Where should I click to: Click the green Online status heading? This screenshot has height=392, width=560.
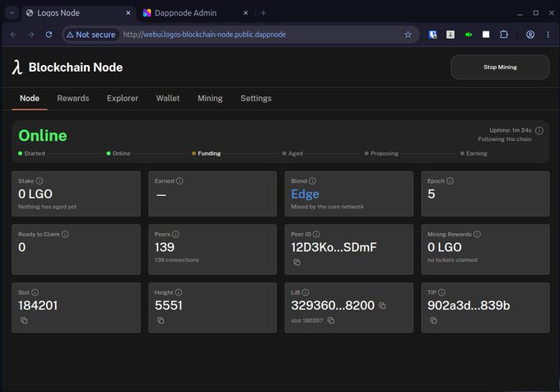pyautogui.click(x=43, y=136)
